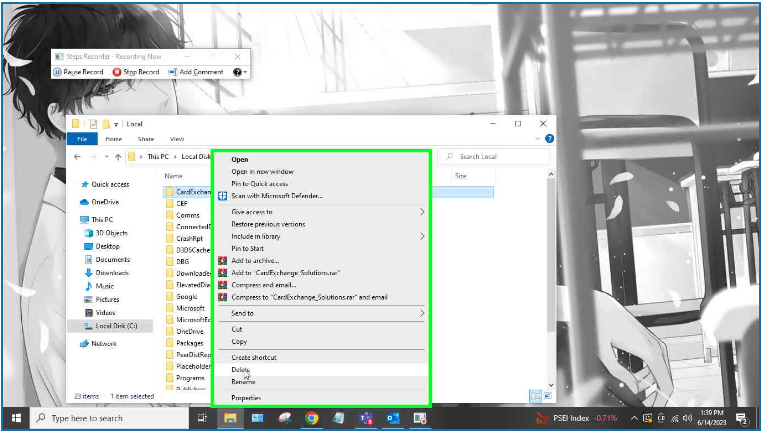Click This PC in the address bar
Viewport: 762px width, 433px height.
pos(158,156)
